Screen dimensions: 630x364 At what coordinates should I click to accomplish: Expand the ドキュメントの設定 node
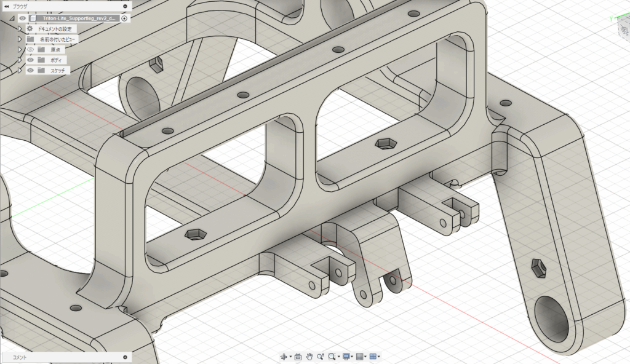click(x=20, y=29)
